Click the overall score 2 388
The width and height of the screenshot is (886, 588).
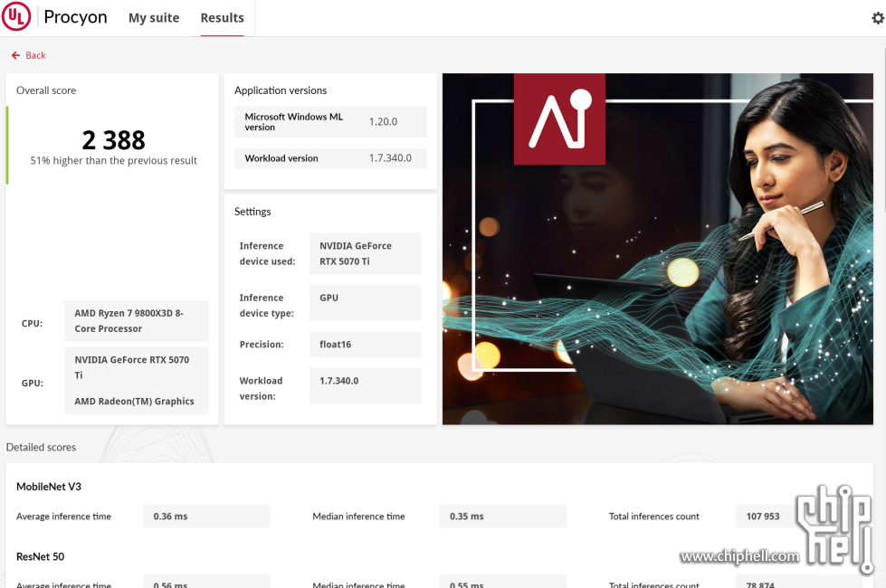[113, 140]
